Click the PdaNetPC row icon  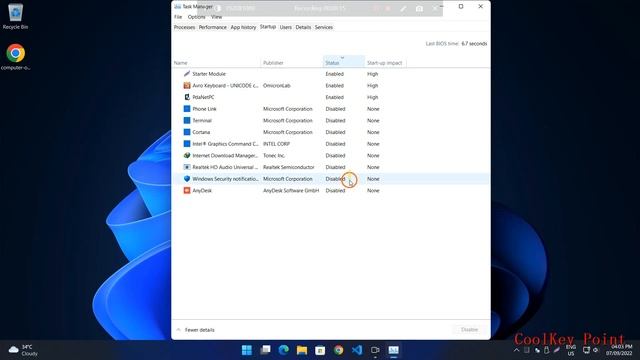coord(187,97)
